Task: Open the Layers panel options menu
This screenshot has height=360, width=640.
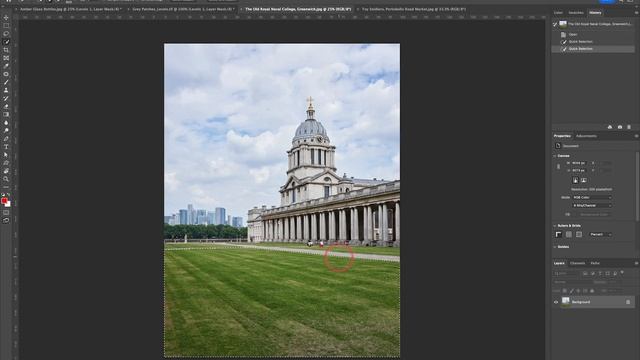Action: coord(636,264)
